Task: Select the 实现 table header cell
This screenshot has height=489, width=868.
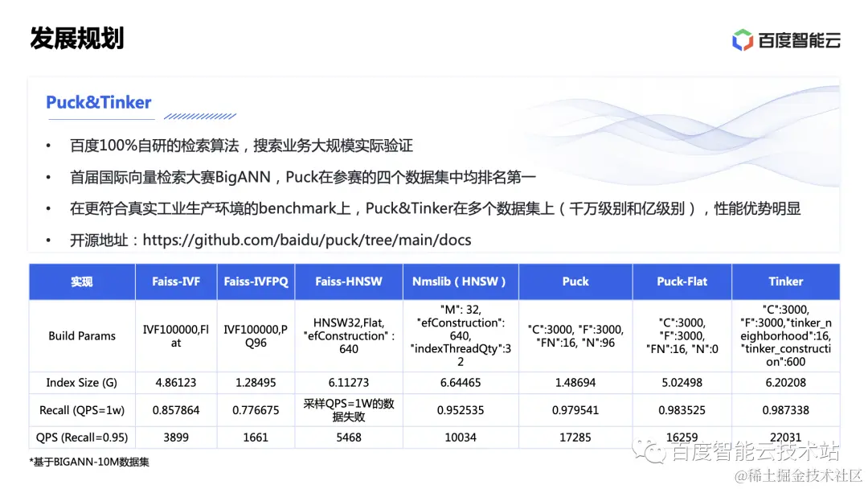Action: point(82,281)
